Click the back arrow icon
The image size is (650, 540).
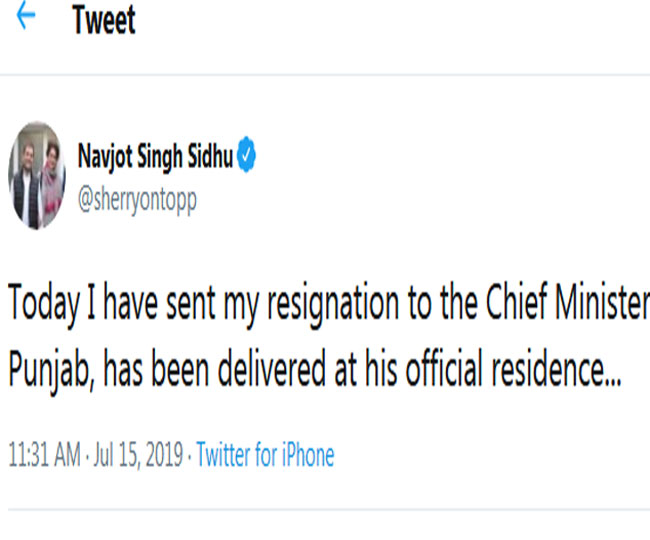coord(26,19)
